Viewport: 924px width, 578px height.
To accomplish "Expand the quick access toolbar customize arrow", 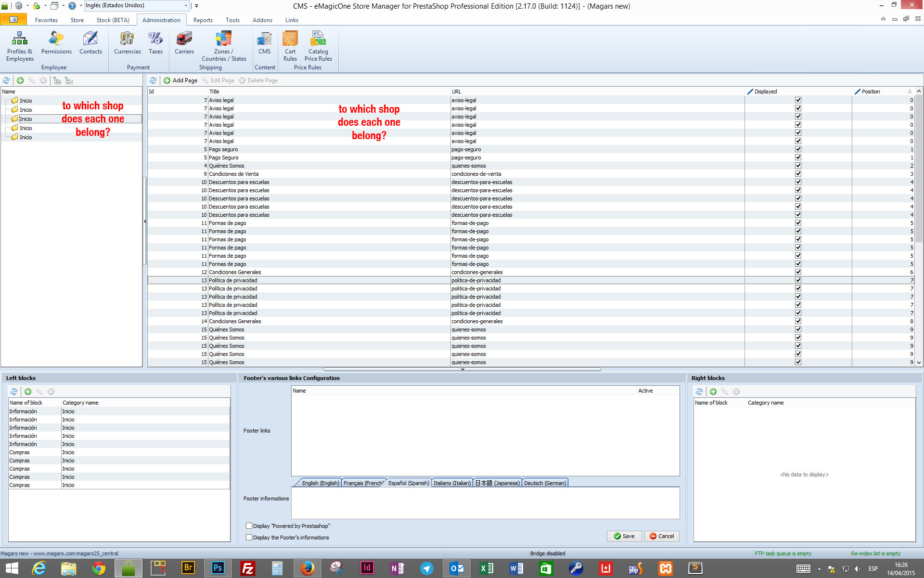I will (196, 6).
